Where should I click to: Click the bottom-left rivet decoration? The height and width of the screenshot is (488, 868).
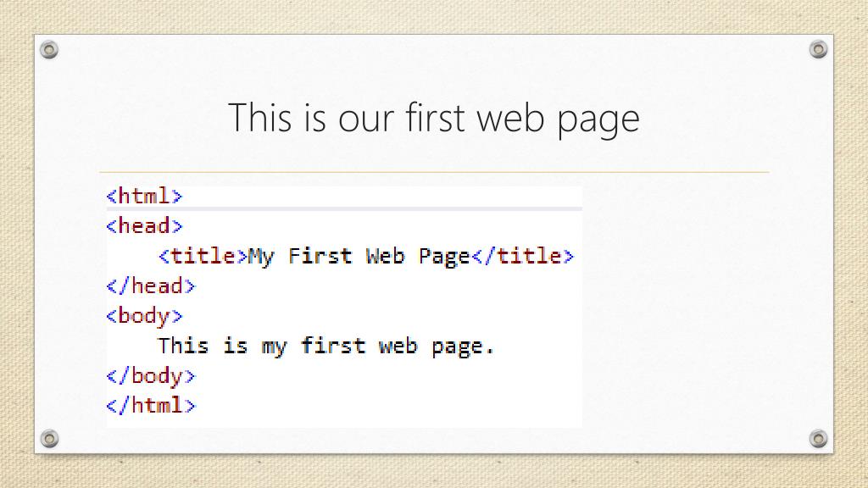point(49,439)
